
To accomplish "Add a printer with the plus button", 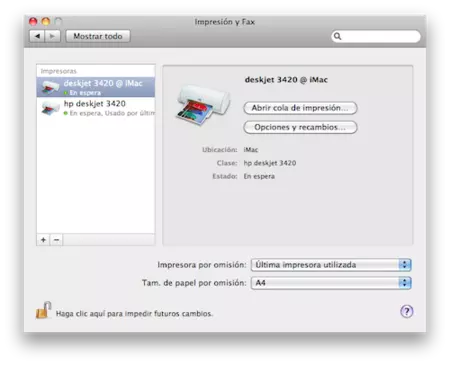I will point(43,240).
